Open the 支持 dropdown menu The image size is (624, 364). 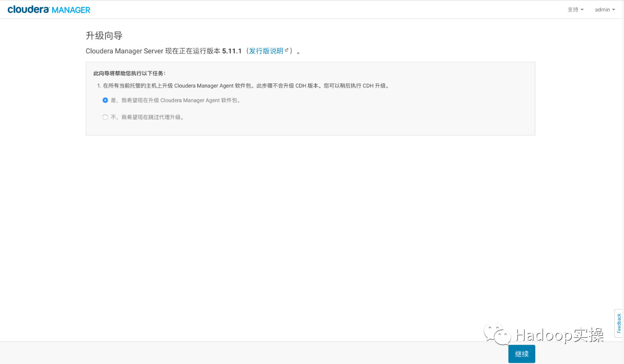[575, 10]
